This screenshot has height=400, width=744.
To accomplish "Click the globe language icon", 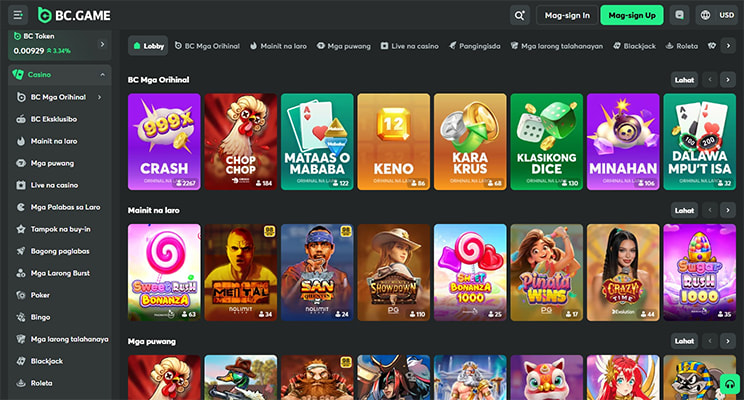I will (x=706, y=15).
